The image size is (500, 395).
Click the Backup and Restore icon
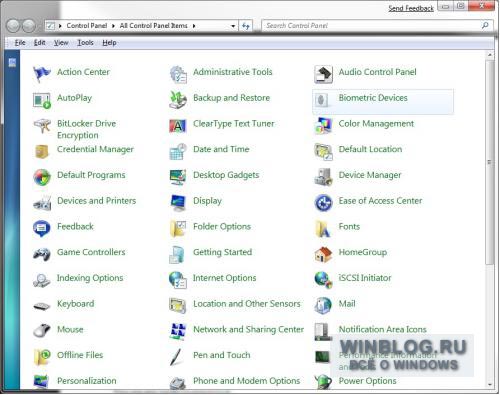tap(178, 100)
